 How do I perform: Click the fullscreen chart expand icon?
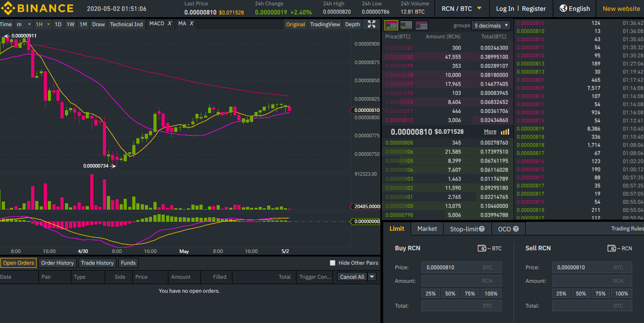click(371, 24)
